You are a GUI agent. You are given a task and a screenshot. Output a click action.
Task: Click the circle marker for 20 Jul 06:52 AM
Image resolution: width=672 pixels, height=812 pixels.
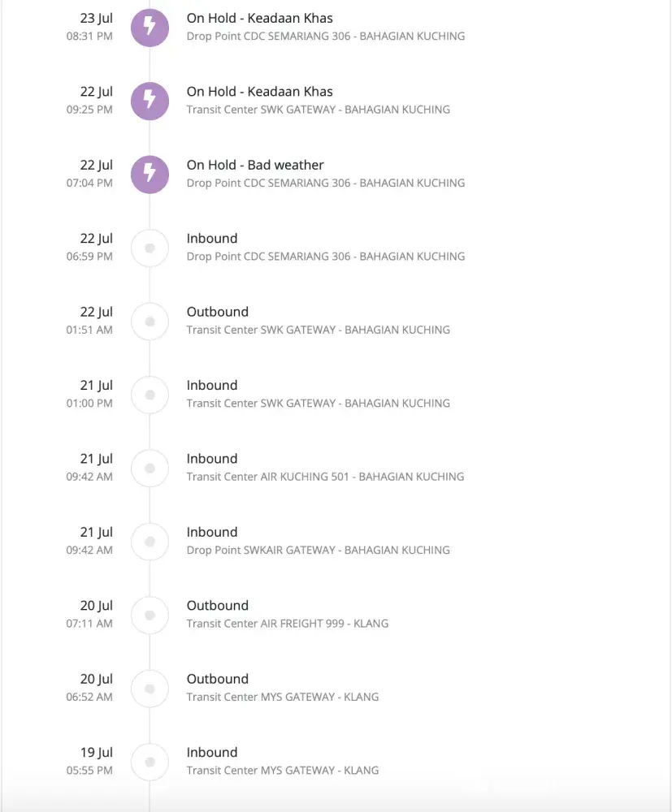[150, 688]
